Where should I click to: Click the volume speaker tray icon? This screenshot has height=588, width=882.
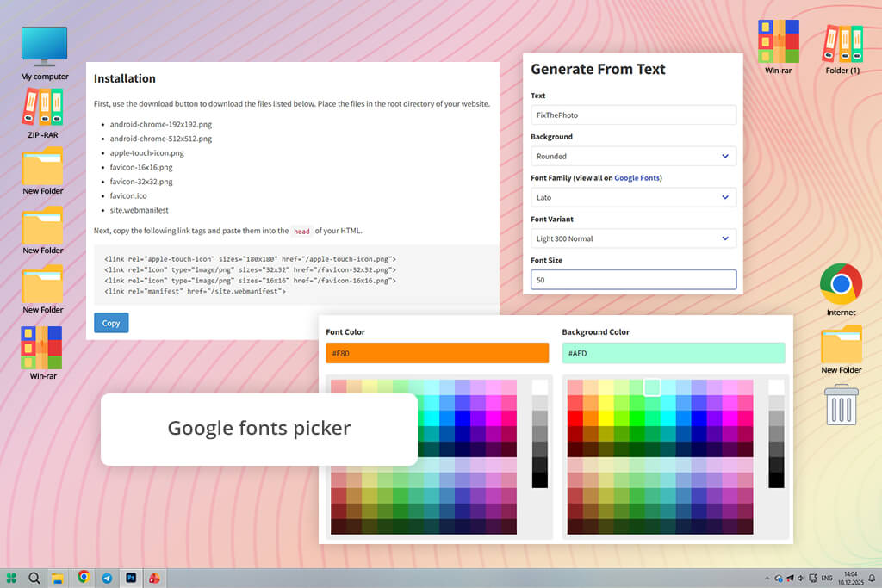800,578
